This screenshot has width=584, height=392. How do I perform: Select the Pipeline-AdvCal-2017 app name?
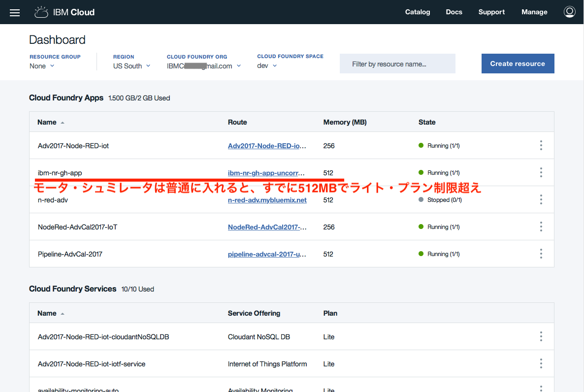point(70,254)
